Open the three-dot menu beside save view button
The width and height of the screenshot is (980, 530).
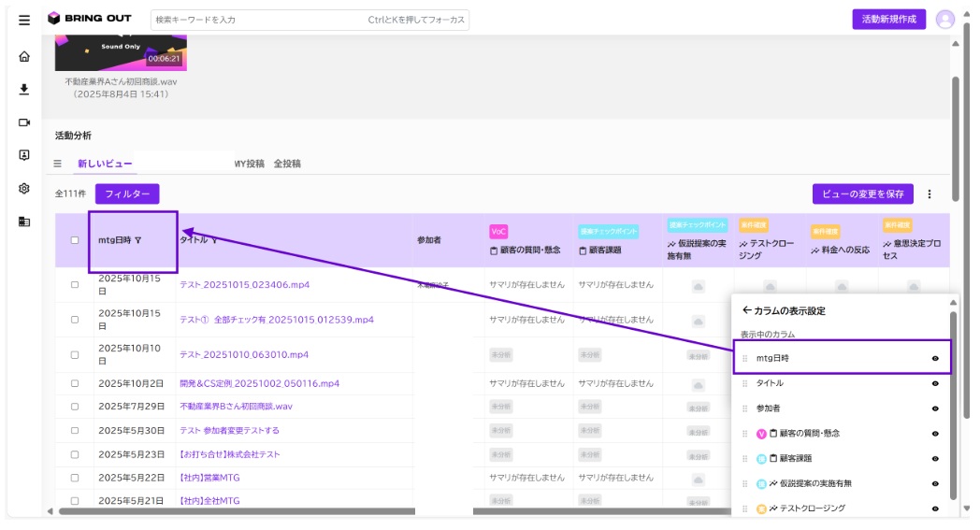coord(930,194)
